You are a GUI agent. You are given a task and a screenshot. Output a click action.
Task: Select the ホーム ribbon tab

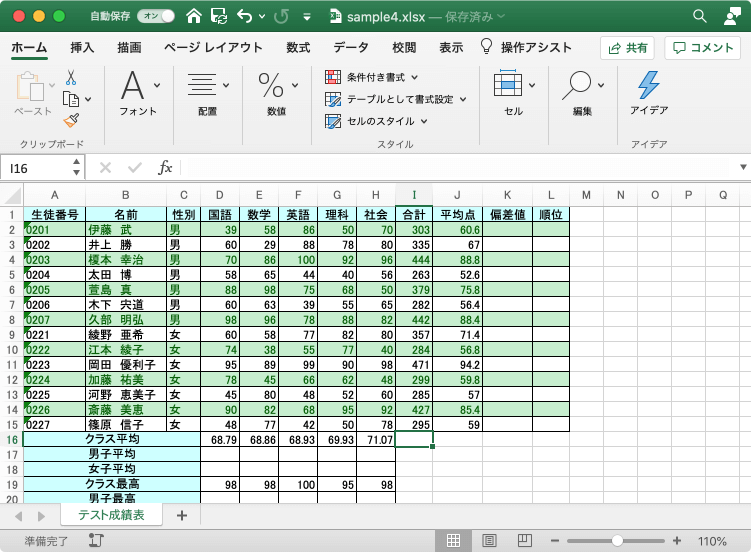click(x=29, y=47)
